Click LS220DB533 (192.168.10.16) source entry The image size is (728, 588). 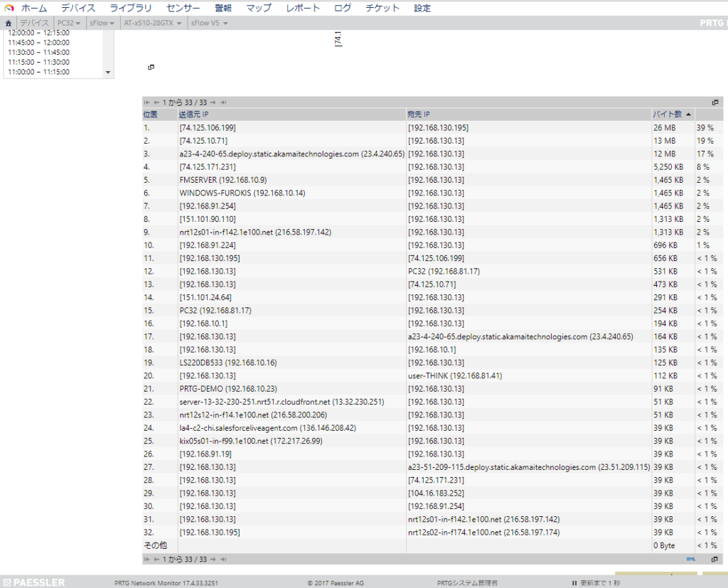tap(228, 363)
